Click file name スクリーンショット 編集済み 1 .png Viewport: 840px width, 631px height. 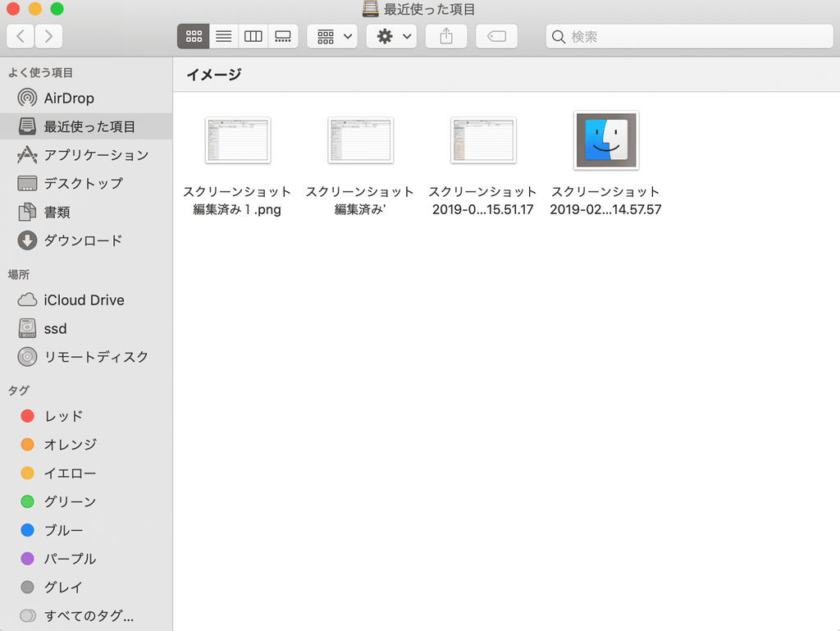pos(237,200)
